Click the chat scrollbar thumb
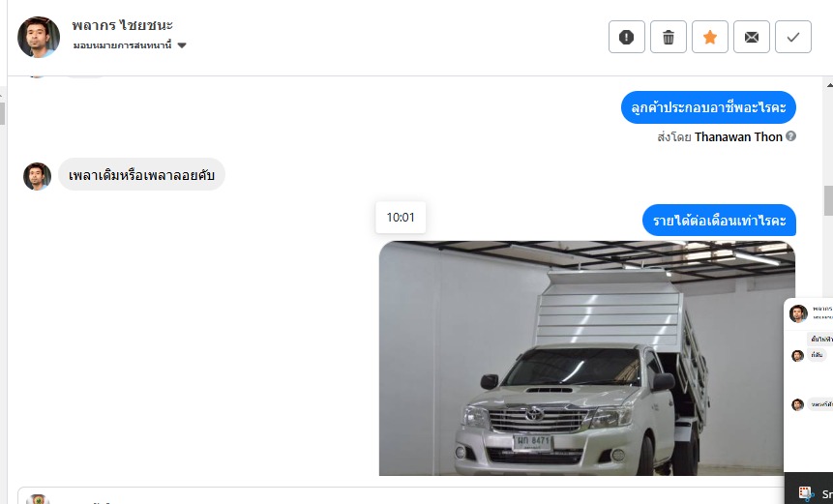 pos(828,200)
